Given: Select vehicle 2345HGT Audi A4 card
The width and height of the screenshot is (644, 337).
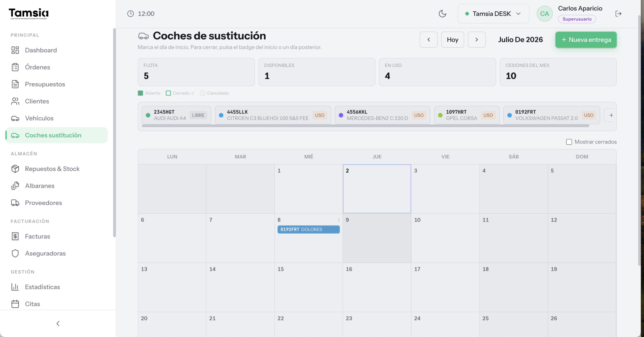Looking at the screenshot, I should 176,115.
